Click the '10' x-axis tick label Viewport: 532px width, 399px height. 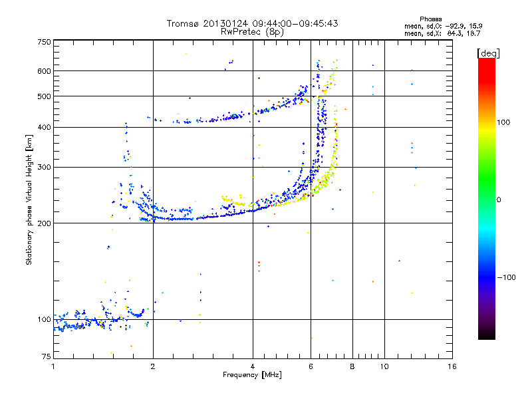384,366
